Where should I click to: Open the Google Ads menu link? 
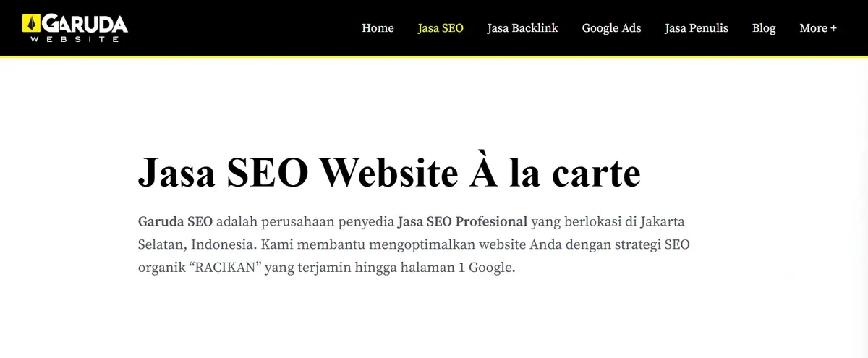(x=611, y=28)
